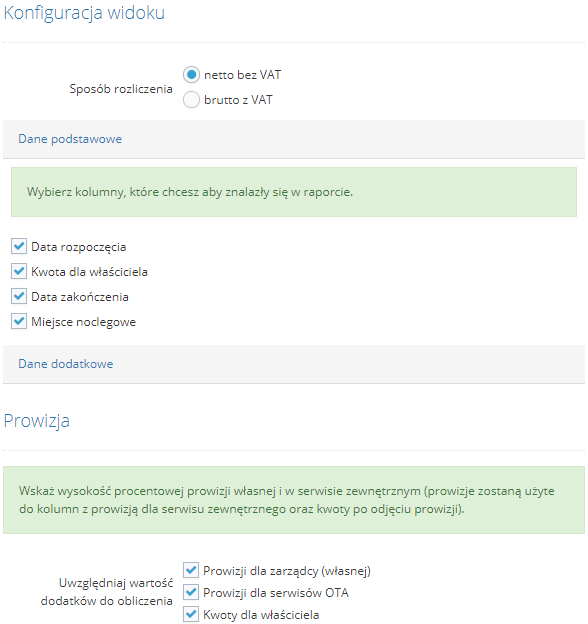Click the 'Uwzględniaj wartość dodatków' field label
This screenshot has width=588, height=624.
point(107,592)
